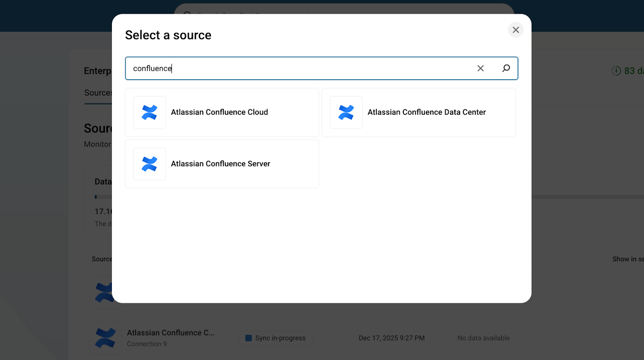
Task: Pick the Atlassian Confluence Server label
Action: coord(220,164)
